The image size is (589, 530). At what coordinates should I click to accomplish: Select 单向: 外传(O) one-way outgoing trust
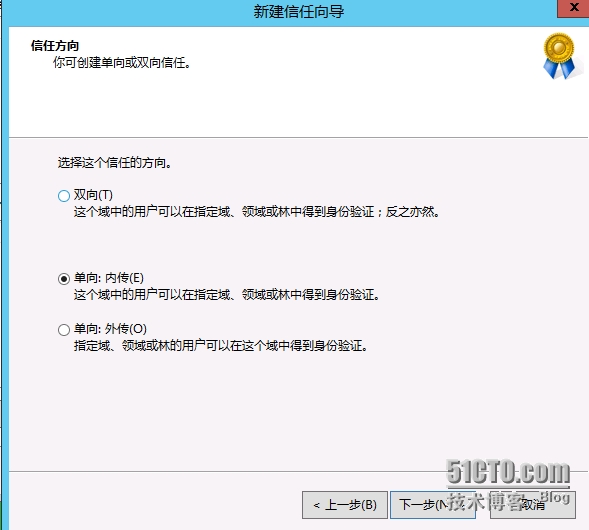(x=64, y=329)
